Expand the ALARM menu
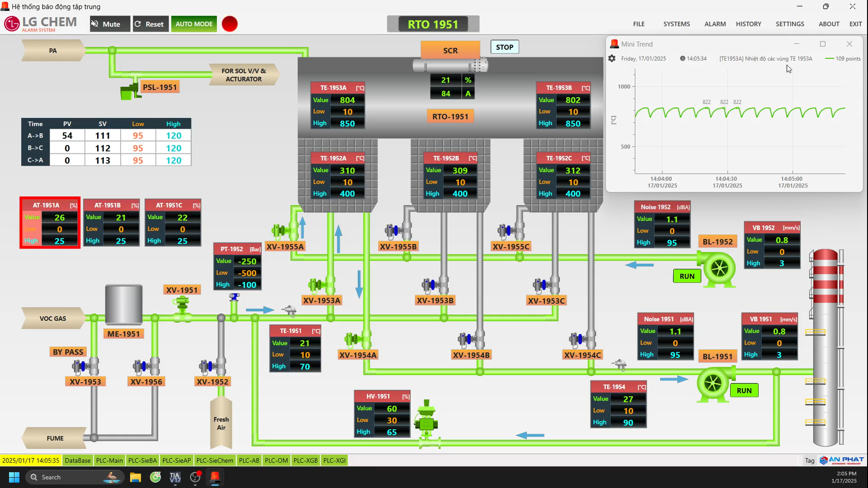The width and height of the screenshot is (868, 488). point(715,24)
